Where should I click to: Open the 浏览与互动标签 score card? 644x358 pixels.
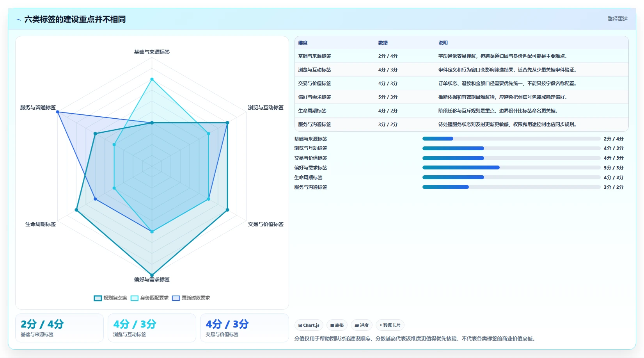[152, 328]
